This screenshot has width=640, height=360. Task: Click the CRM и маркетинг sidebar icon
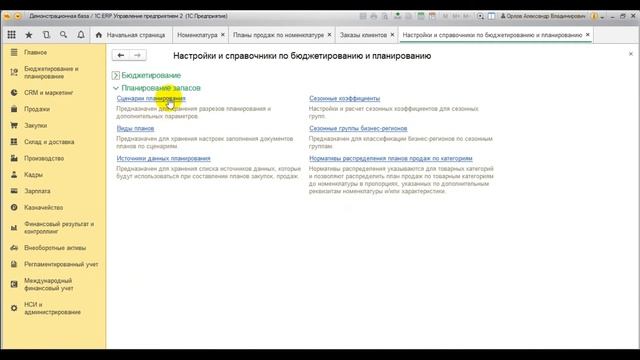(x=14, y=93)
